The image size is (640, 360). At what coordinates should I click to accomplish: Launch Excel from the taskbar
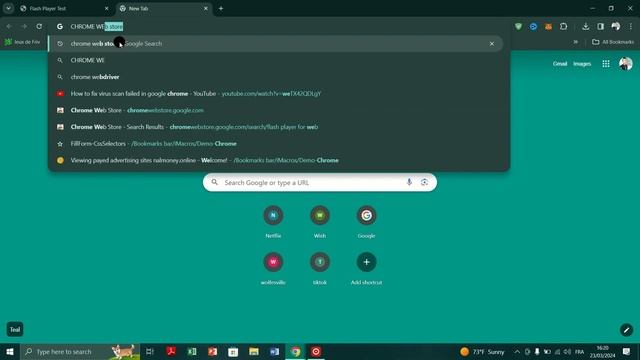click(192, 351)
